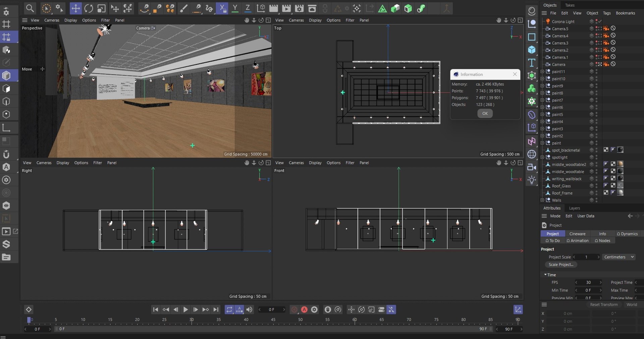Toggle the Corona Light enable checkmark
644x339 pixels.
[x=600, y=21]
